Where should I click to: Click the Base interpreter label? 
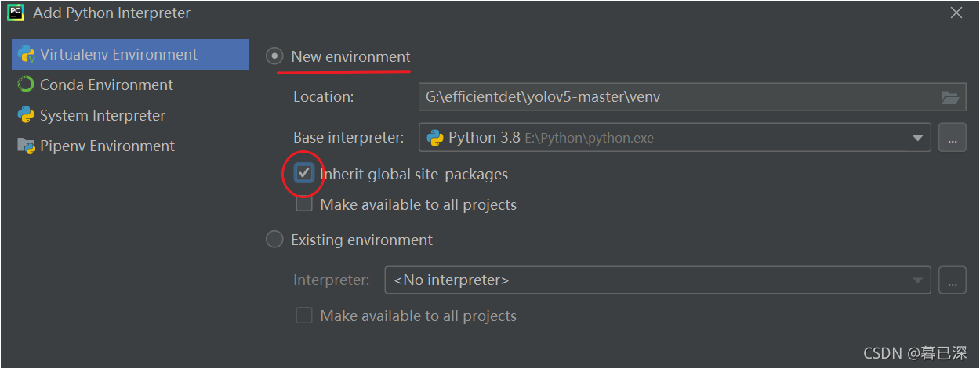click(x=349, y=138)
